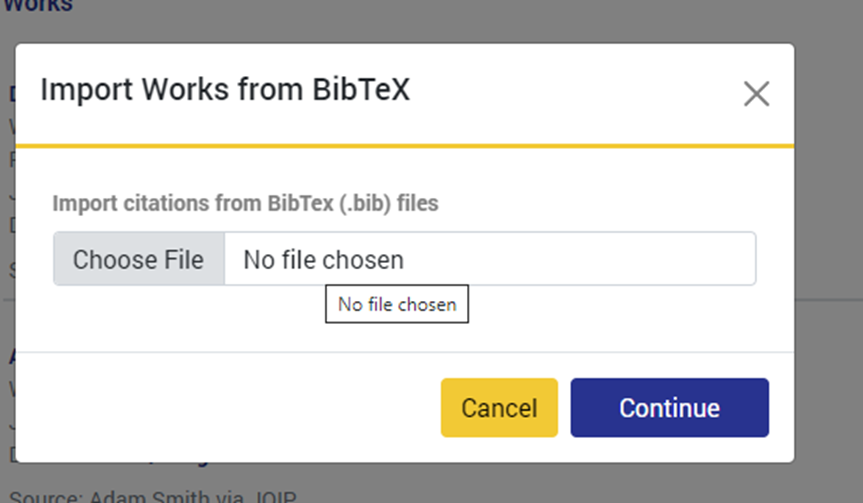Click the "Import Works from BibTeX" title
This screenshot has width=863, height=503.
(225, 90)
